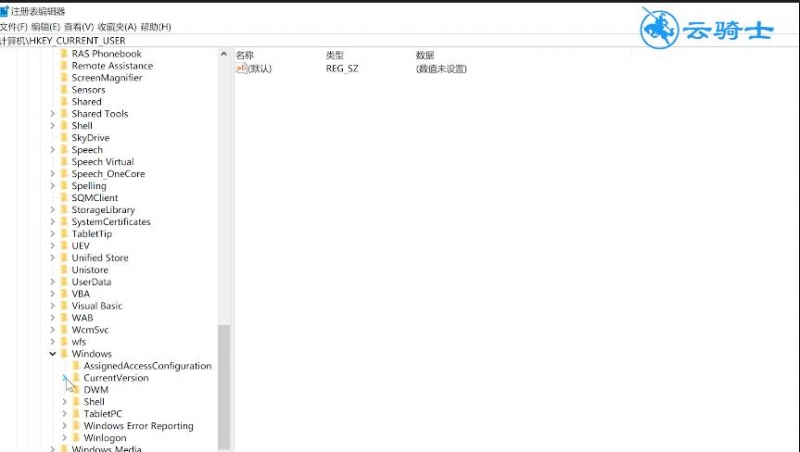Select the Windows Error Reporting key
The image size is (800, 452).
[x=139, y=425]
